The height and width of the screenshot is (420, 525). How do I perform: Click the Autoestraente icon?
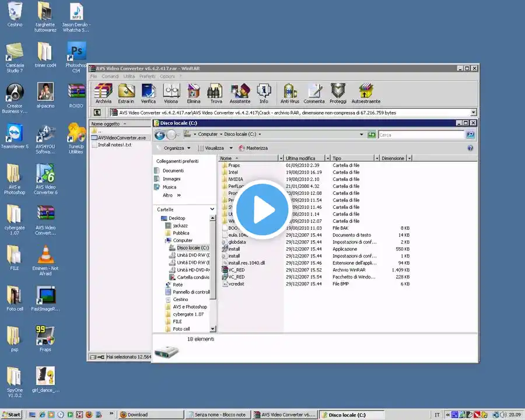point(366,93)
